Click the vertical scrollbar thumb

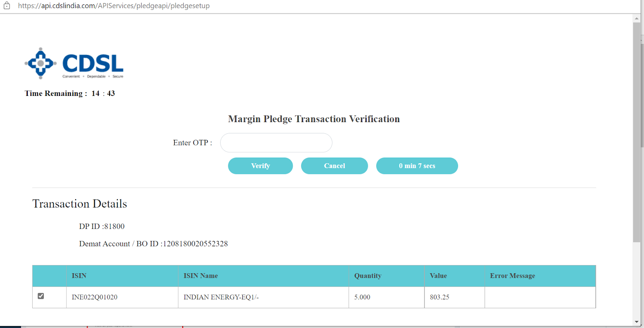click(636, 133)
